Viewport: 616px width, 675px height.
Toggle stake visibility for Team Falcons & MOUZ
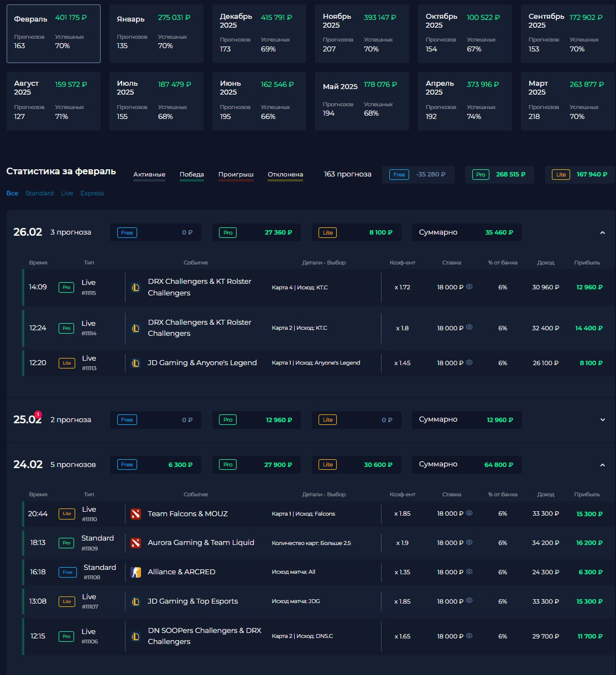point(469,513)
